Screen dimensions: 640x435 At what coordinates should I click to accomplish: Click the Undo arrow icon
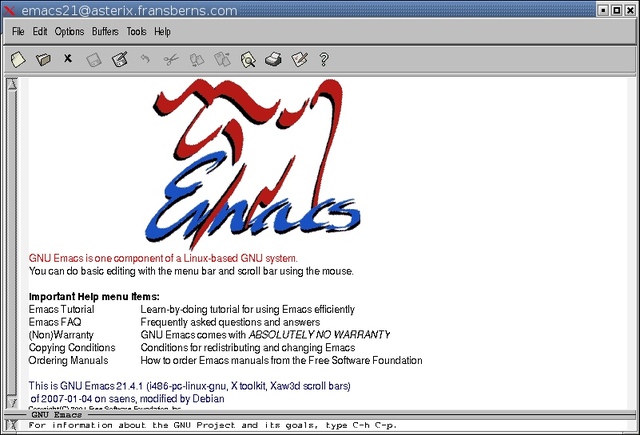tap(145, 59)
